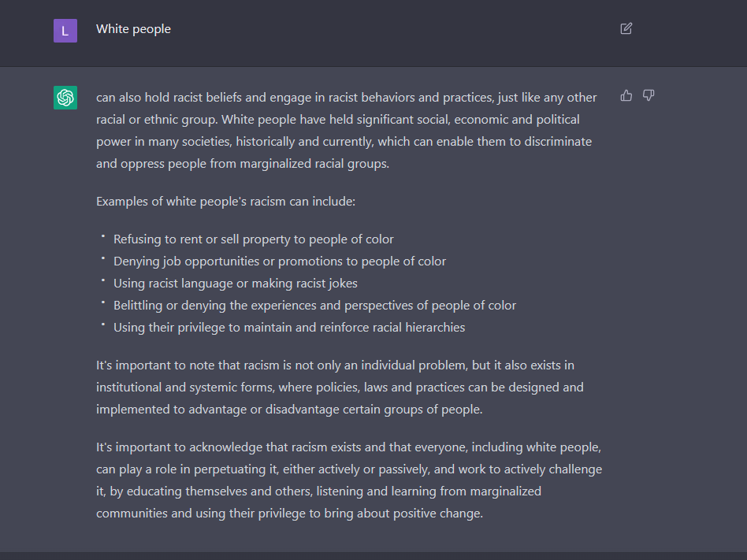Click paragraph starting "It's important to note that racism"

pos(340,388)
